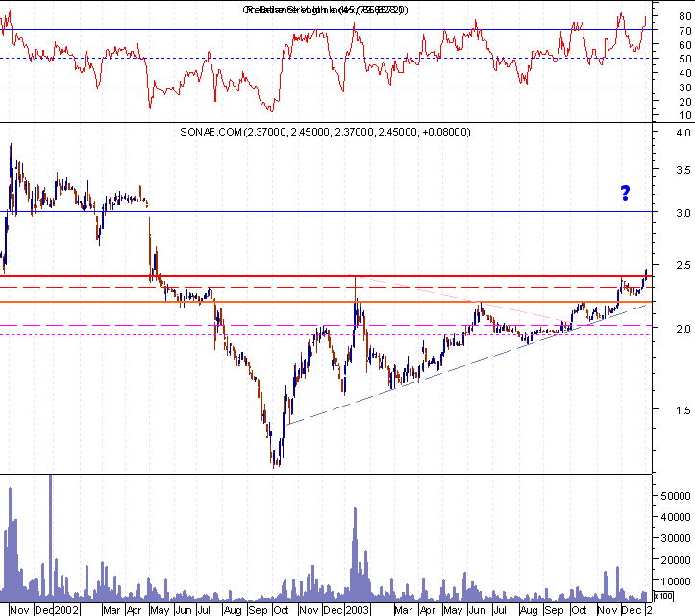The height and width of the screenshot is (616, 695).
Task: Click the SONAE.COM price chart title
Action: pos(325,132)
